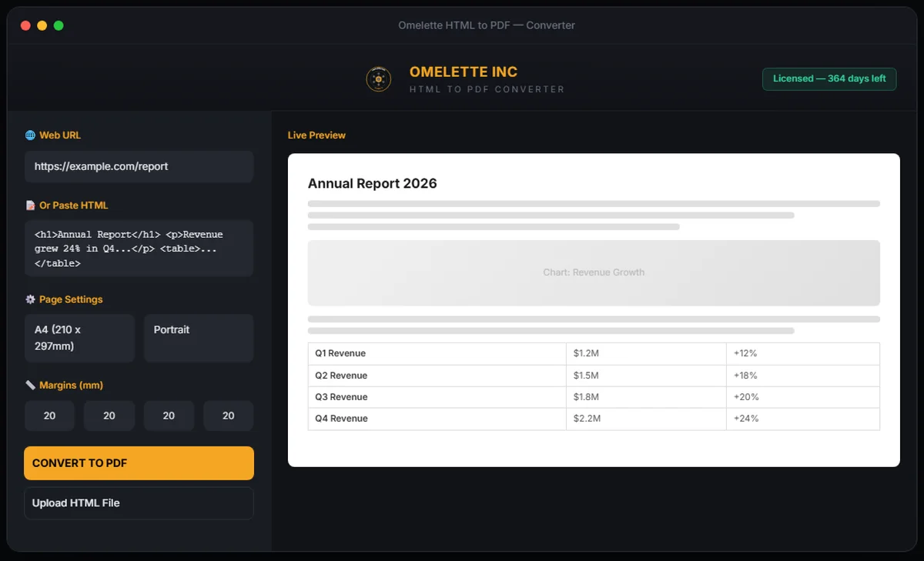The height and width of the screenshot is (561, 924).
Task: Select the "Annual Report 2026" preview heading
Action: click(373, 184)
